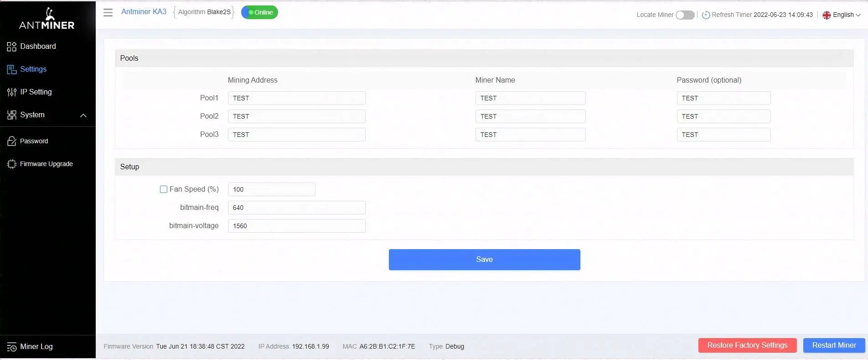The width and height of the screenshot is (868, 360).
Task: Click the UK flag language icon
Action: click(x=827, y=15)
